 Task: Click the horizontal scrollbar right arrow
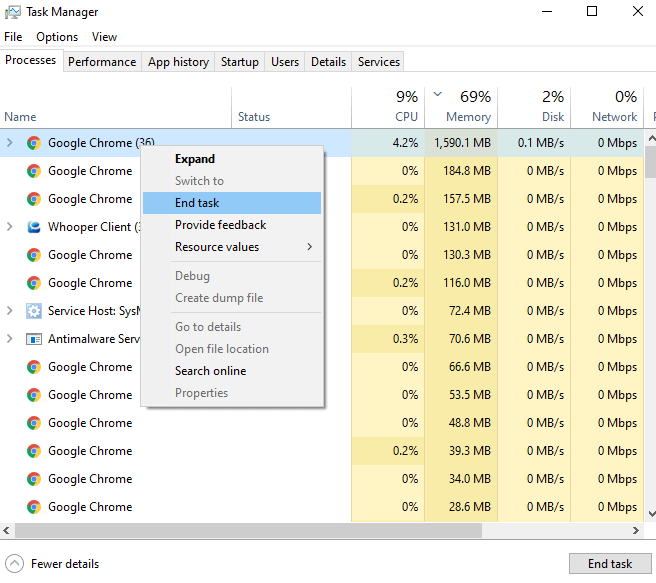point(636,531)
